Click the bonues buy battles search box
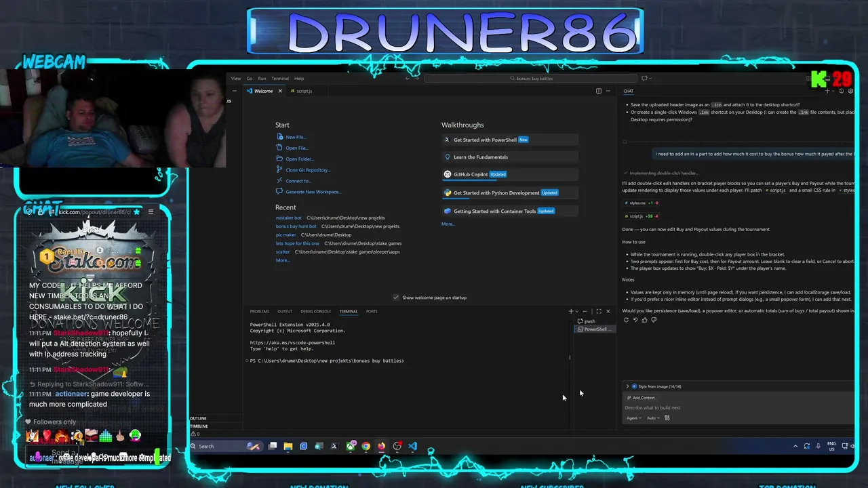 point(531,79)
